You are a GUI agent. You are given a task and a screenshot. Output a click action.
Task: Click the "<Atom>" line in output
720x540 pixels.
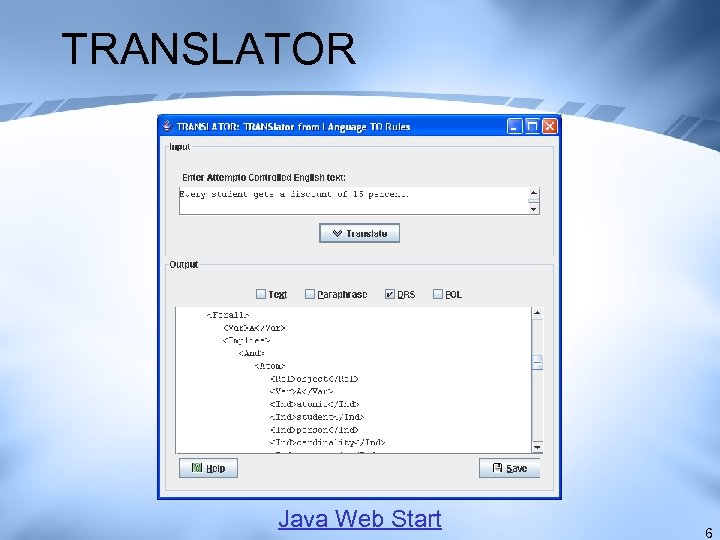[270, 366]
